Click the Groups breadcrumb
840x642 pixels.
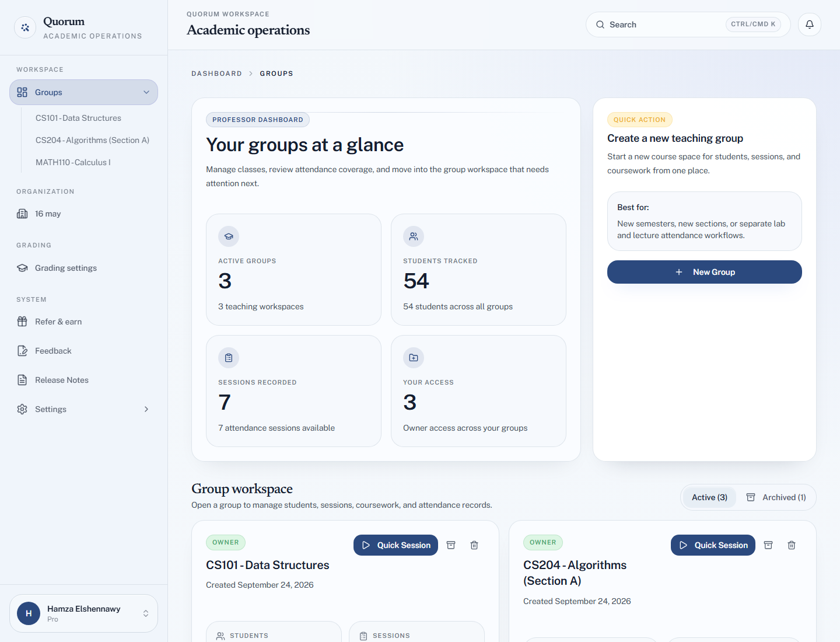tap(276, 74)
